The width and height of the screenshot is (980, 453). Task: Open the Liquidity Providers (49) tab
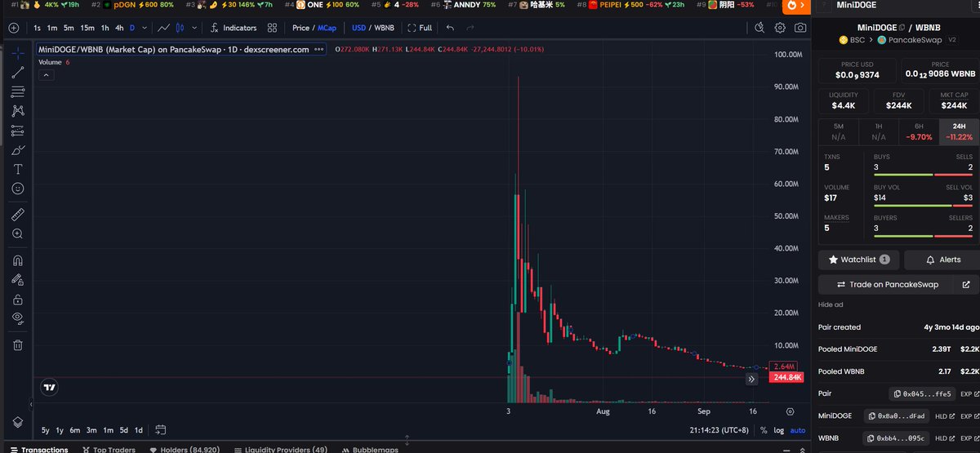click(283, 449)
